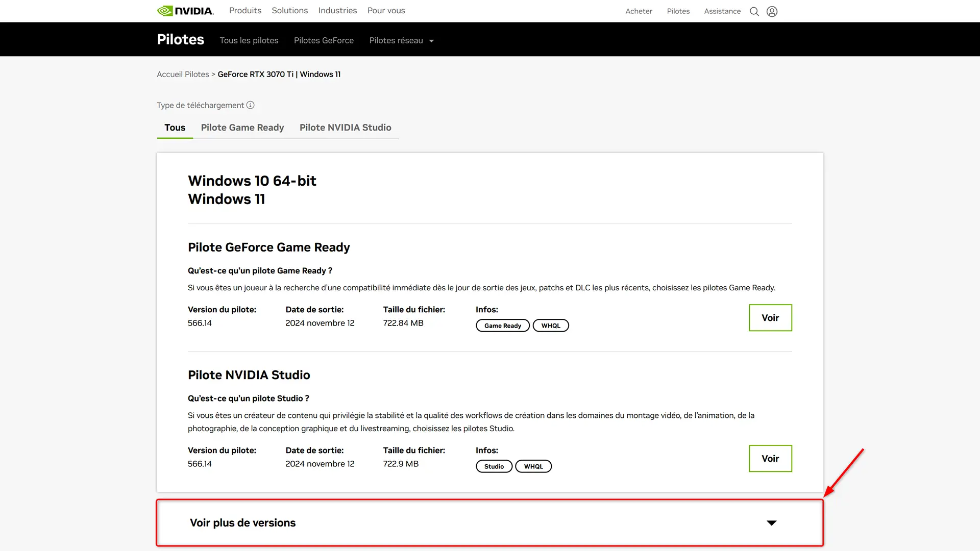Viewport: 980px width, 551px height.
Task: Open the Solutions menu
Action: pyautogui.click(x=289, y=11)
